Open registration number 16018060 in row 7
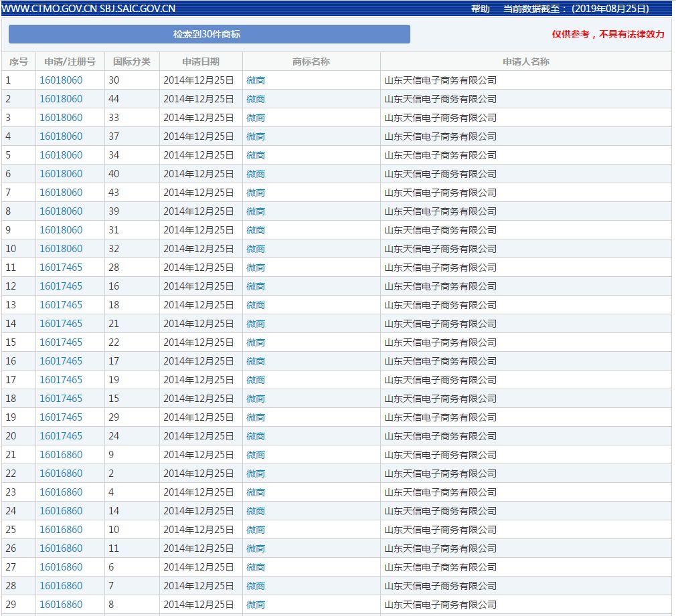The height and width of the screenshot is (616, 676). pyautogui.click(x=61, y=193)
